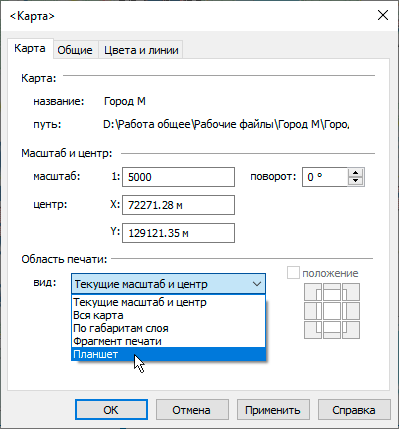Click the Отмена button

(192, 410)
